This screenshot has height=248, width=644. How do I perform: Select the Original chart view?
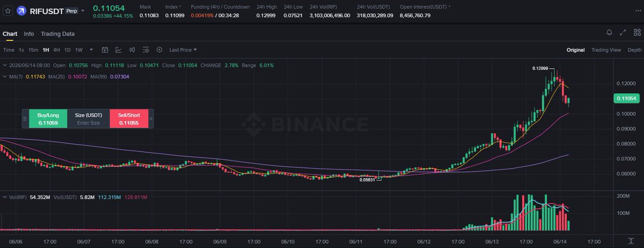(575, 50)
